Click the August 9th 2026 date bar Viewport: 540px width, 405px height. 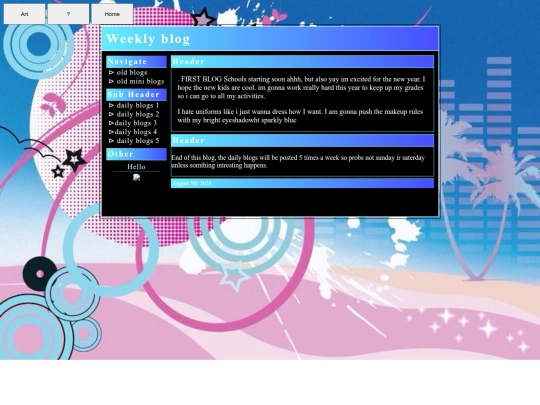click(302, 183)
